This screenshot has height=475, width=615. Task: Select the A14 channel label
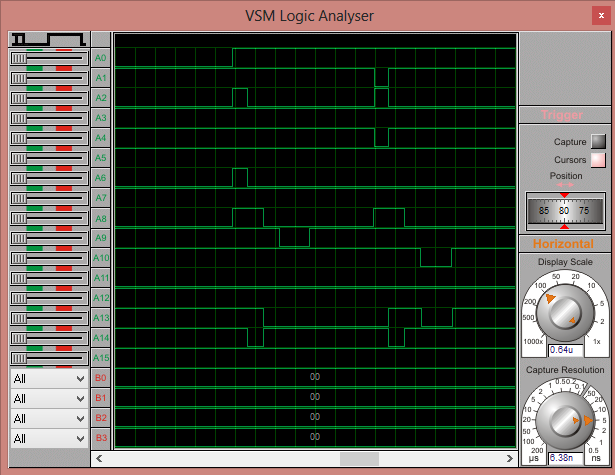[101, 338]
